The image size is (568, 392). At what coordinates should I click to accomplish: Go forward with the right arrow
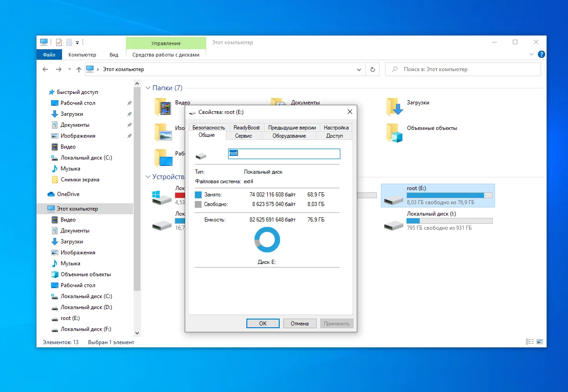point(58,69)
